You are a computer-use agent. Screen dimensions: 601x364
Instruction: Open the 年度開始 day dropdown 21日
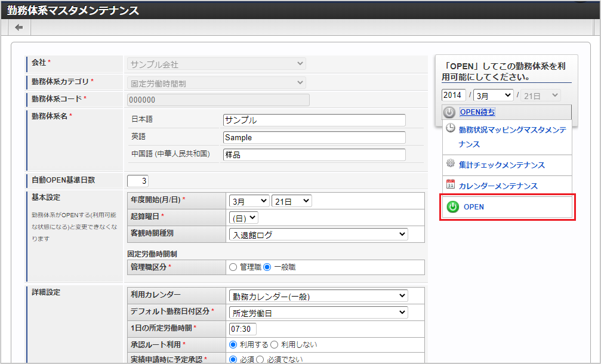pyautogui.click(x=291, y=200)
